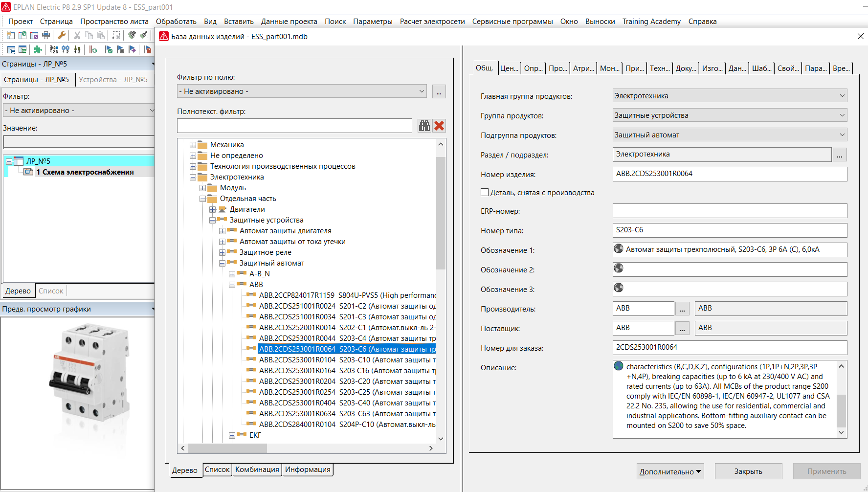The width and height of the screenshot is (868, 492).
Task: Open 'Группа продуктов' dropdown
Action: coord(730,115)
